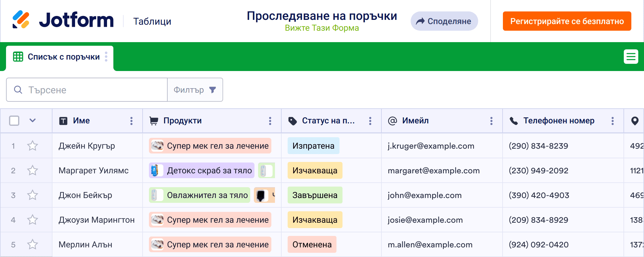Toggle the star for Мерлин Алън
Screen dimensions: 644x257
pyautogui.click(x=33, y=245)
